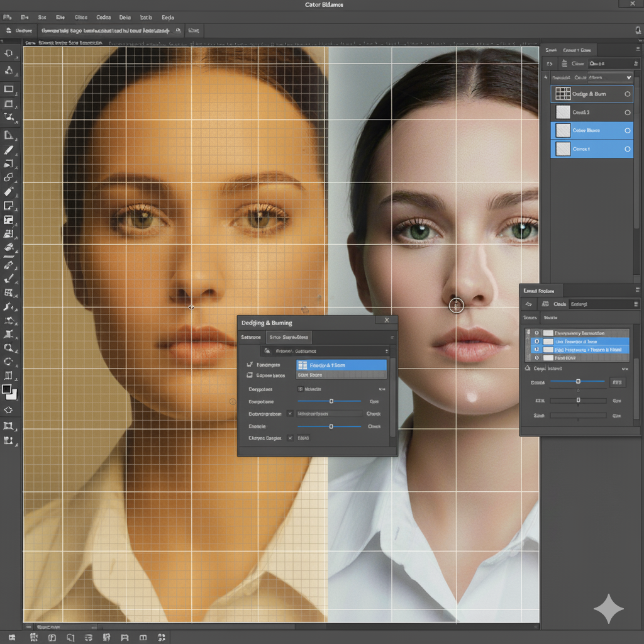Viewport: 644px width, 644px height.
Task: Switch to the second tab in Dodging & Burning dialog
Action: pyautogui.click(x=289, y=338)
